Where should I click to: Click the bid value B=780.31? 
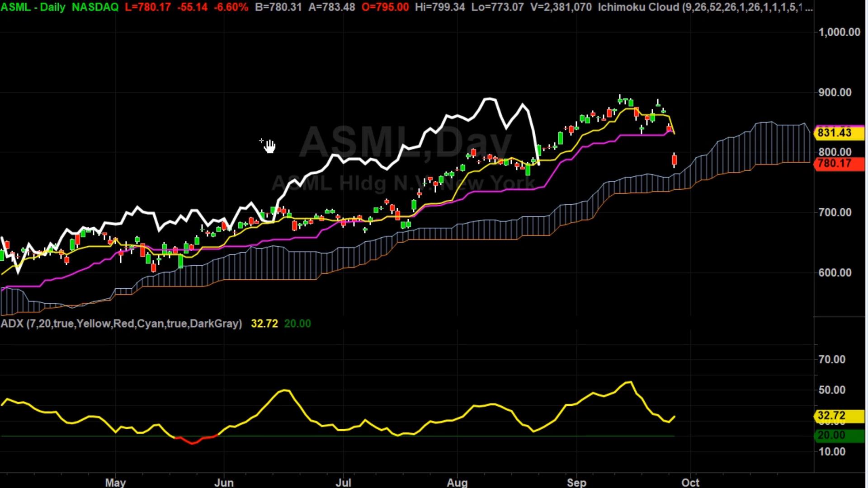point(278,7)
